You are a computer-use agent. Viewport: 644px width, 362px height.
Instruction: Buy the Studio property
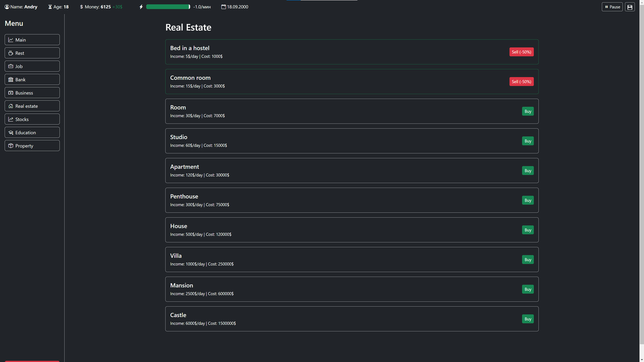tap(528, 141)
